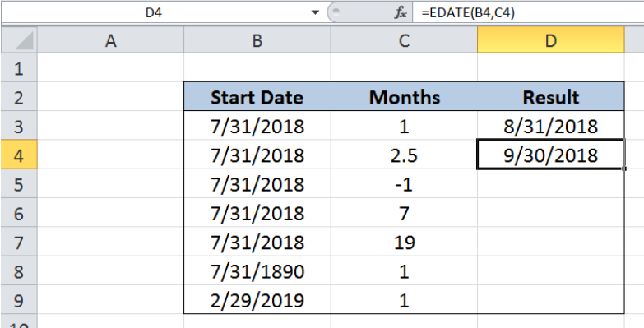
Task: Click the Select All corner triangle
Action: click(x=19, y=40)
